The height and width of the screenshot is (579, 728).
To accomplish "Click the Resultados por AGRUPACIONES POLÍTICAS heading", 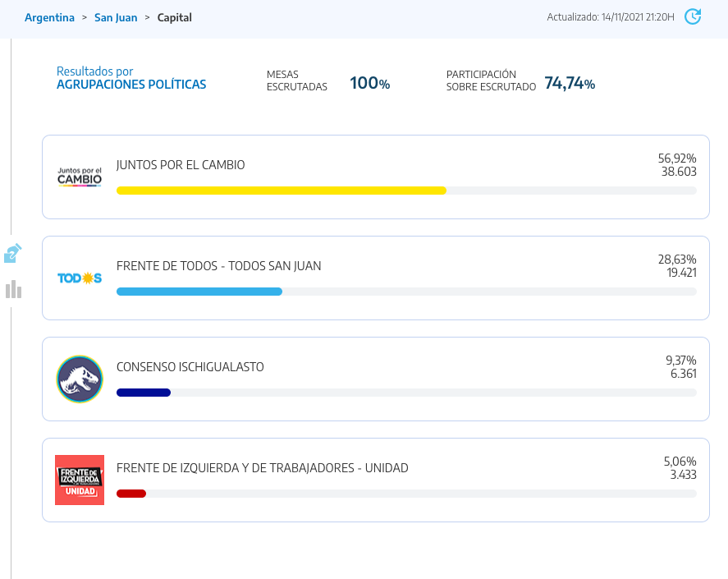I will click(x=131, y=78).
